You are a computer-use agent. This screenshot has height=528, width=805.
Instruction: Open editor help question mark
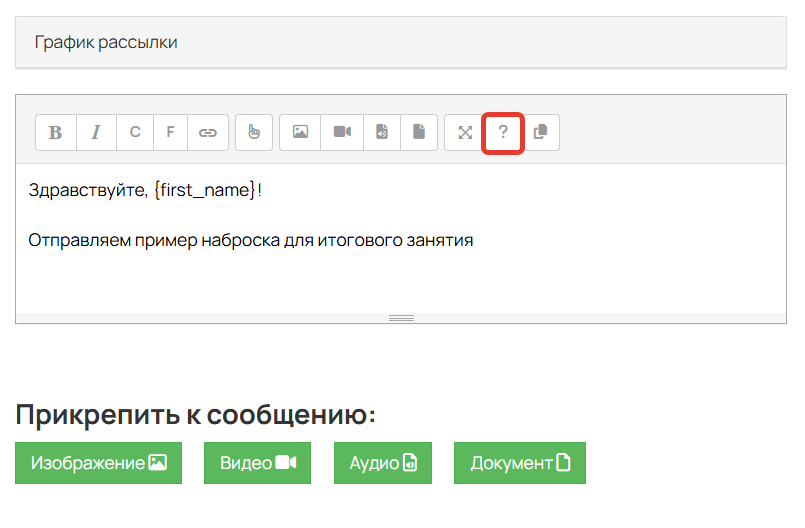[x=503, y=133]
